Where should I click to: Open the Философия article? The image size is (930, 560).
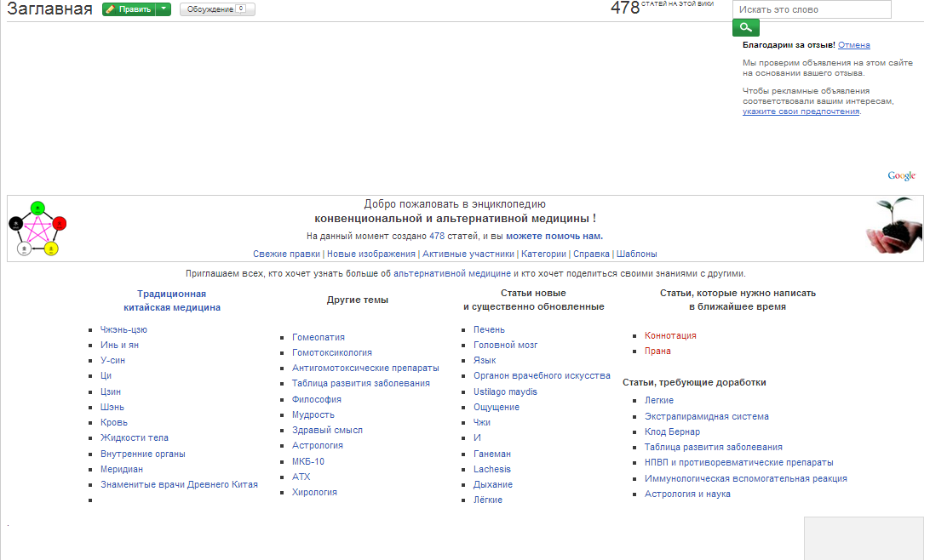point(316,399)
